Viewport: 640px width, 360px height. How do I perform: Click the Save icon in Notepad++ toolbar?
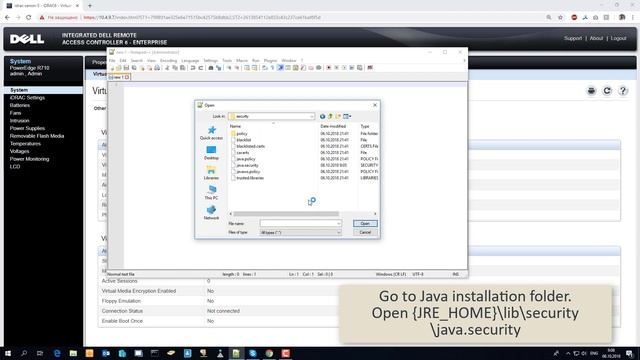tap(126, 68)
